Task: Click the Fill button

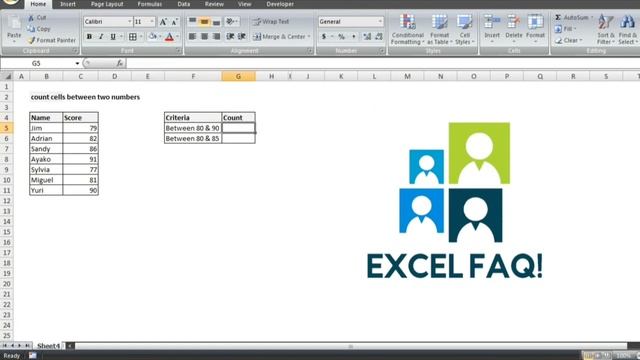Action: (565, 29)
